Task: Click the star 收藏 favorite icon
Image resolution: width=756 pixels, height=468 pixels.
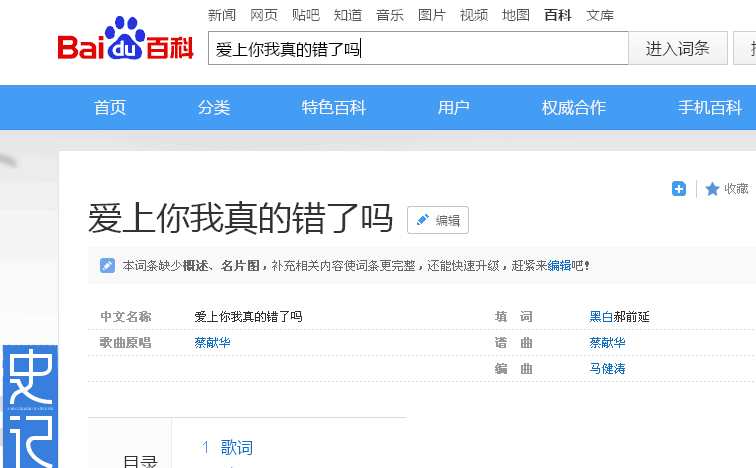Action: click(x=712, y=189)
